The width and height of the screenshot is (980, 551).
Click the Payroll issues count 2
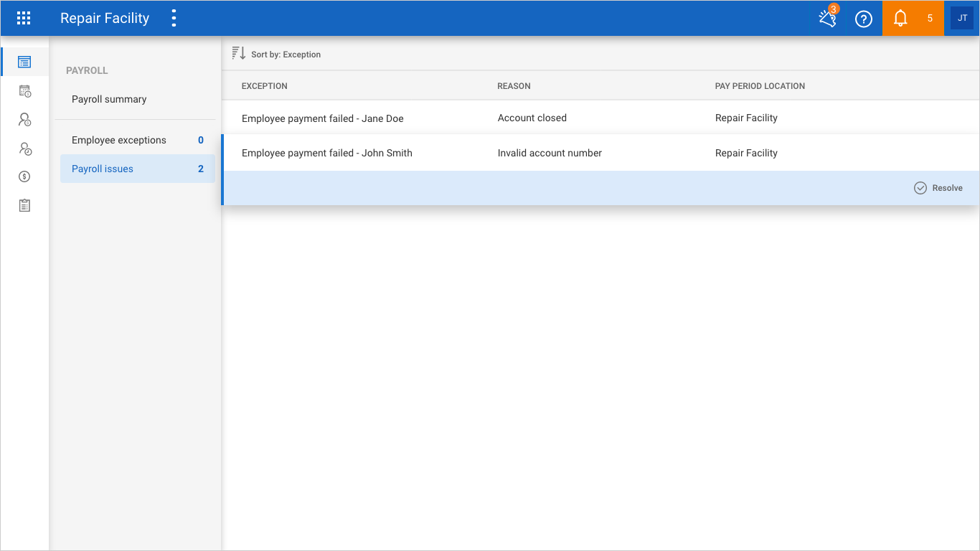[x=201, y=169]
